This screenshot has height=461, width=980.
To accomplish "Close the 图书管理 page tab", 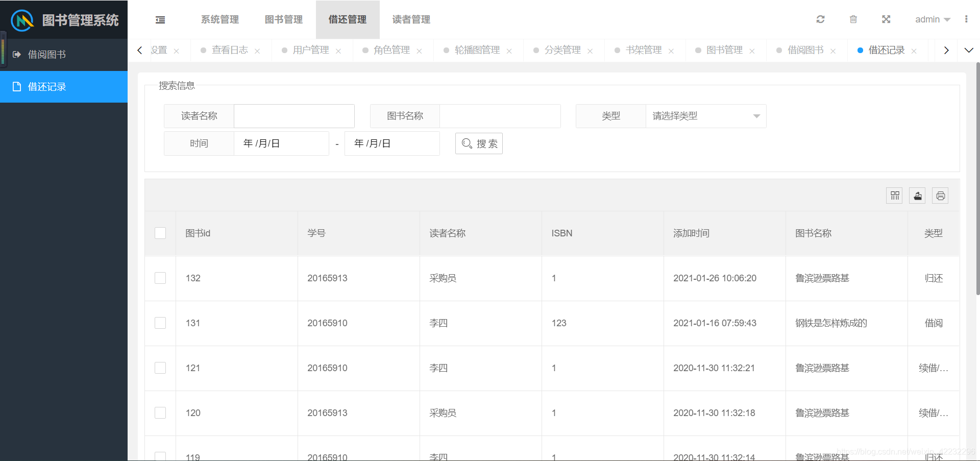I will (752, 51).
